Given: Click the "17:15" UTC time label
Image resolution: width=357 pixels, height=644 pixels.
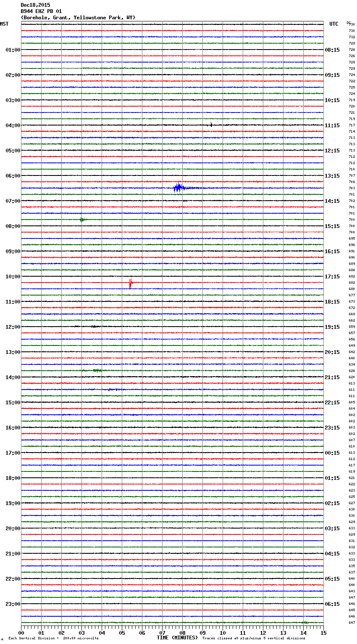Looking at the screenshot, I should point(332,277).
